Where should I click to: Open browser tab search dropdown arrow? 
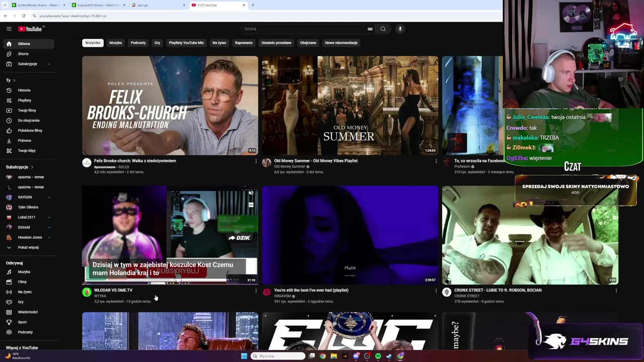tap(5, 5)
